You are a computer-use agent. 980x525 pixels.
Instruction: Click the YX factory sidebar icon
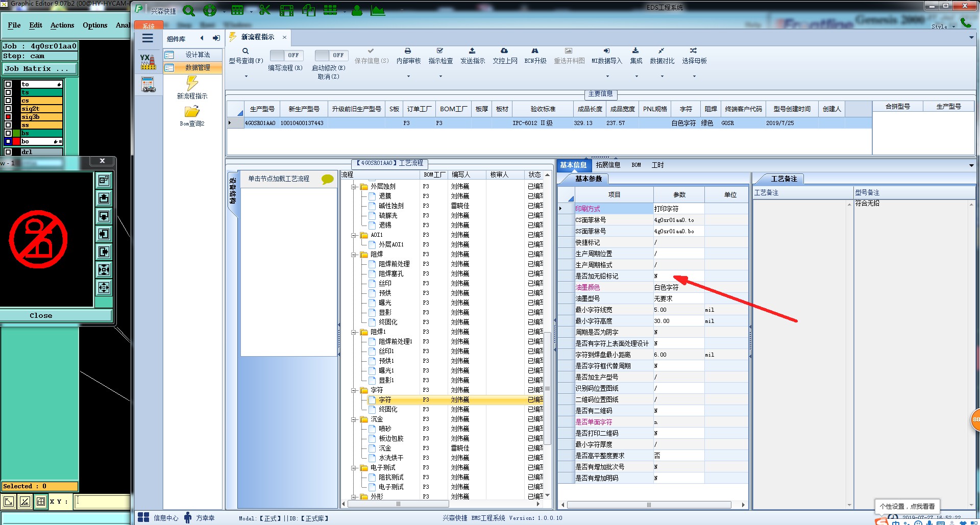(148, 62)
